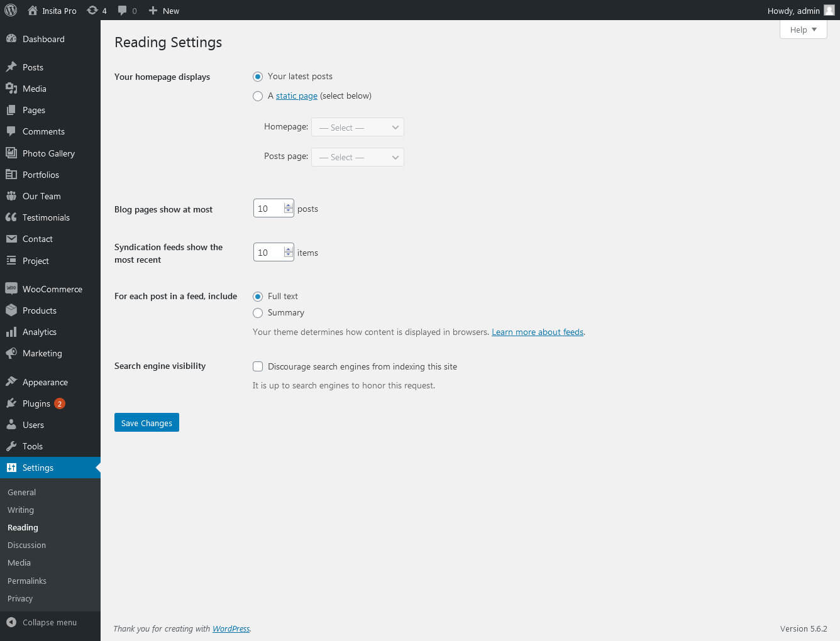This screenshot has width=840, height=641.
Task: Open the updates icon showing 4
Action: coord(92,10)
